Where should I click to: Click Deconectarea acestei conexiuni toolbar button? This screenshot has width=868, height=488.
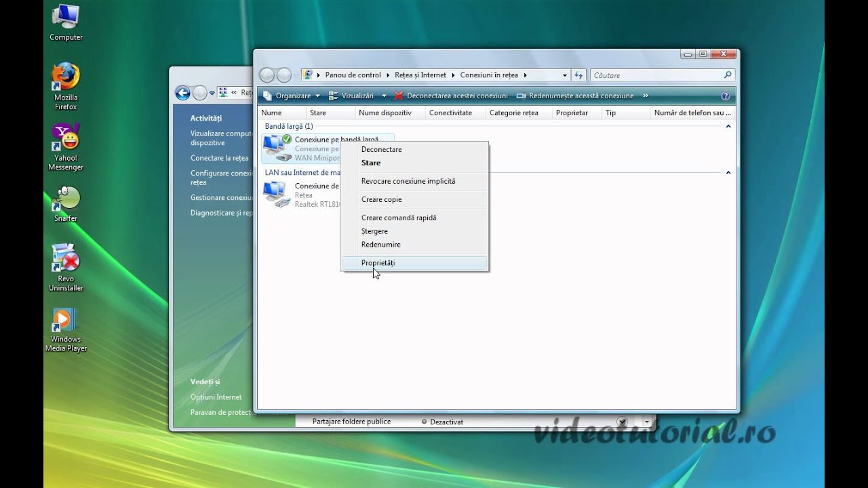[451, 96]
